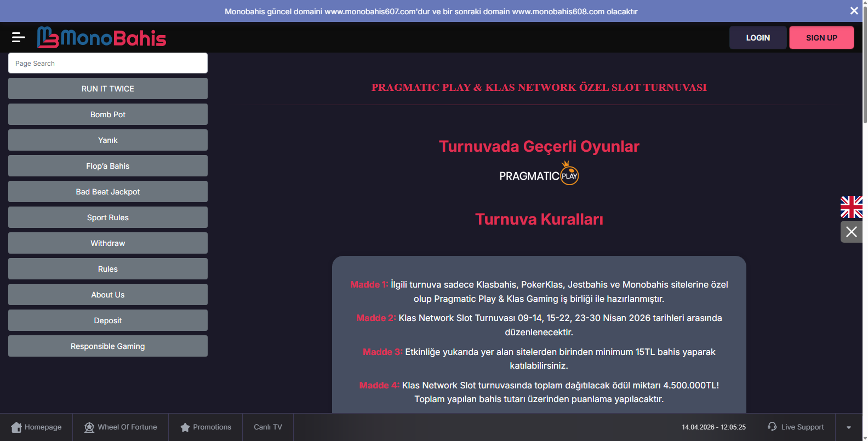Image resolution: width=868 pixels, height=441 pixels.
Task: Click the Homepage house icon
Action: click(16, 427)
